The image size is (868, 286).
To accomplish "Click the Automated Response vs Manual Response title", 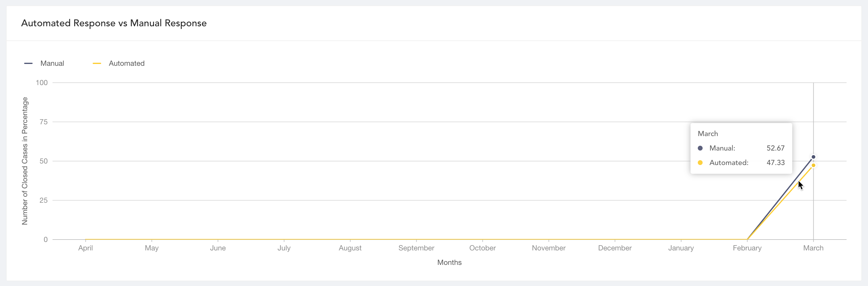I will 114,23.
